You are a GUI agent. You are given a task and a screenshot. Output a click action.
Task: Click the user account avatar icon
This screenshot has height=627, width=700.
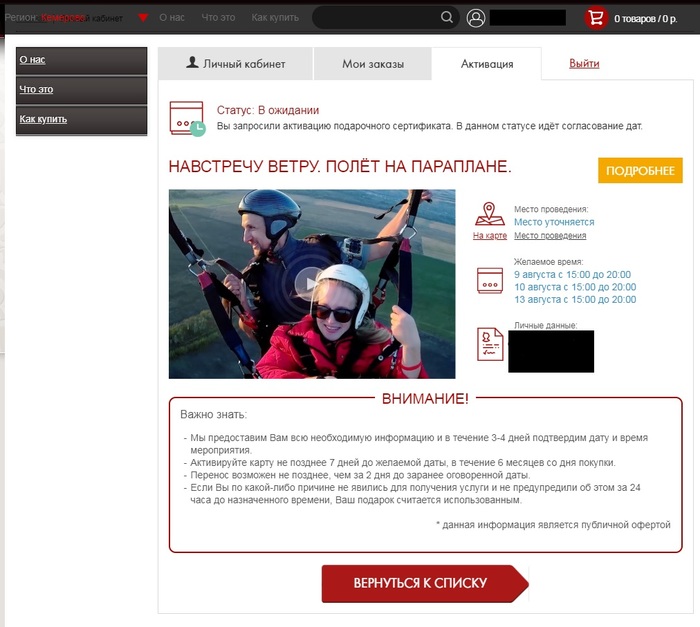[x=476, y=18]
